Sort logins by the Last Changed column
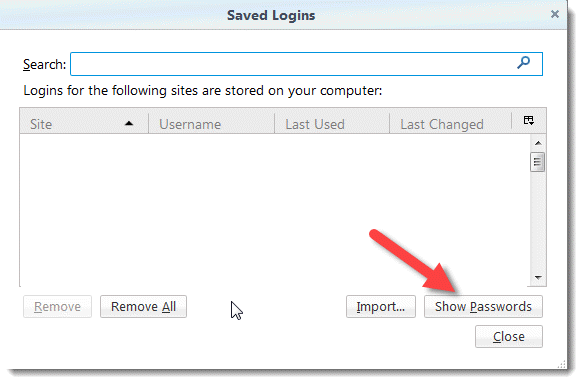Image resolution: width=583 pixels, height=384 pixels. [450, 124]
